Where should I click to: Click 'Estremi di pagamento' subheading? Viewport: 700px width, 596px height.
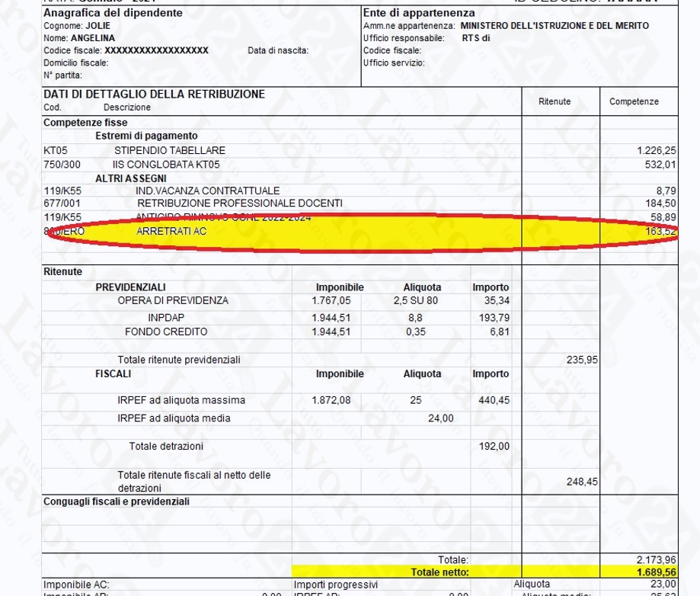[x=146, y=136]
